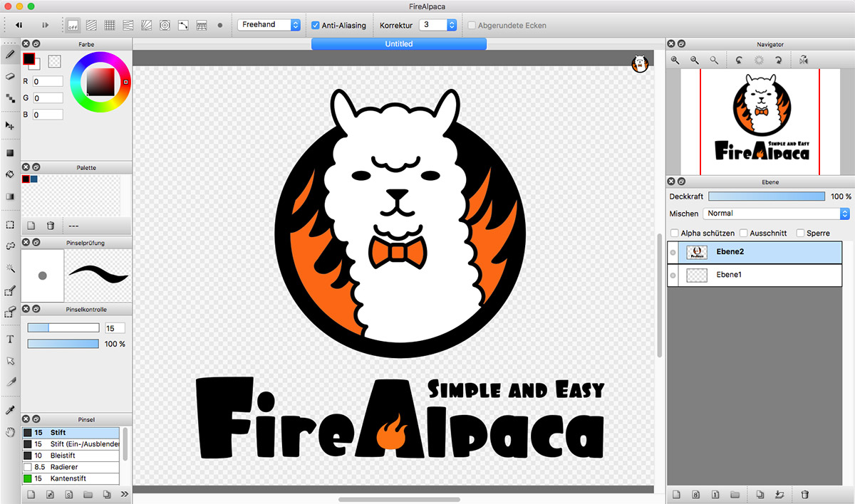This screenshot has width=855, height=504.
Task: Zoom out within Navigator panel
Action: pyautogui.click(x=694, y=61)
